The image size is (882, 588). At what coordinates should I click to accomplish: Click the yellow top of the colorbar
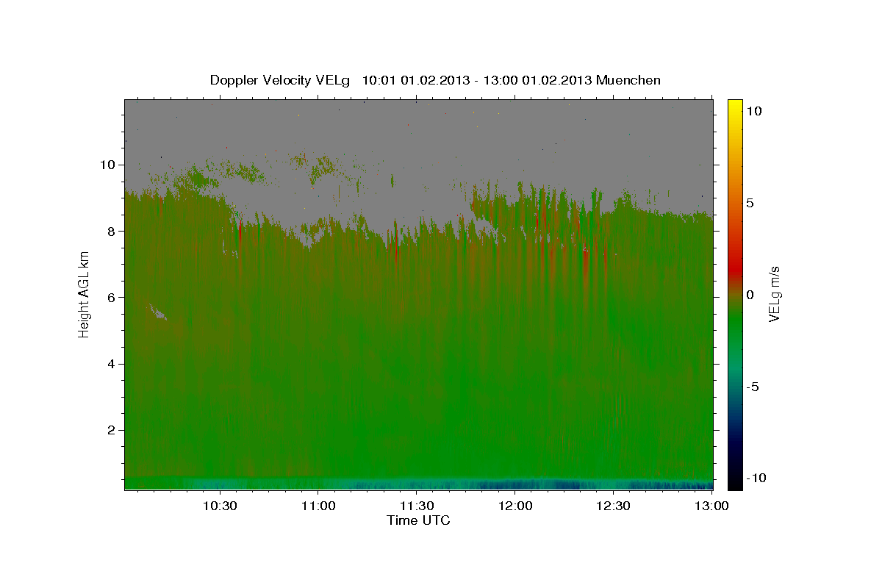click(x=735, y=107)
